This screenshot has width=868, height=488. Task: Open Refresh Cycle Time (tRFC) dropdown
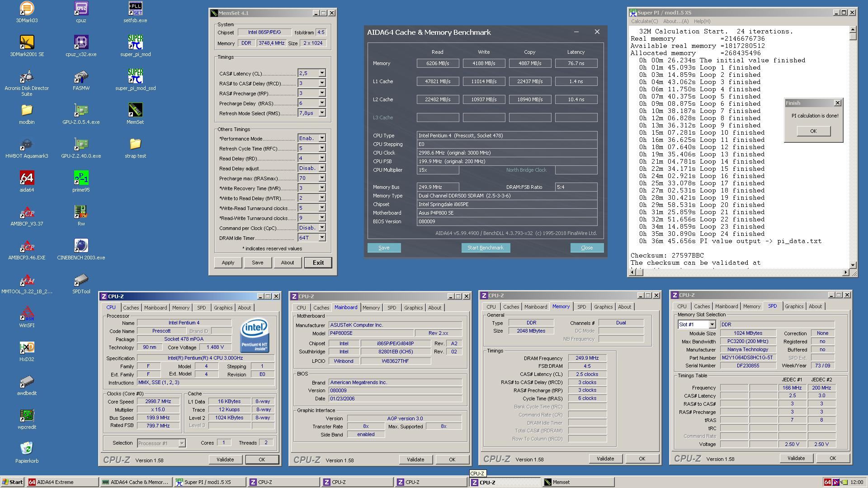[x=322, y=148]
